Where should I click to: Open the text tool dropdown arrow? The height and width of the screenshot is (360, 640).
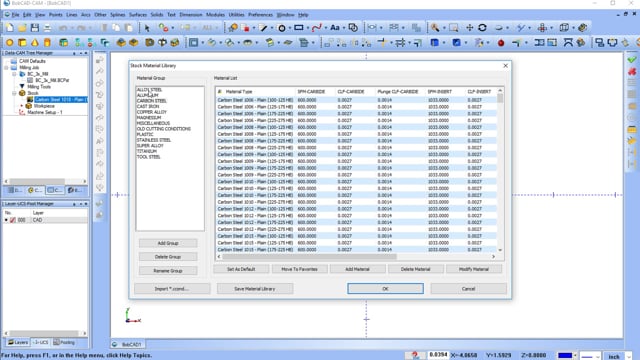[344, 28]
